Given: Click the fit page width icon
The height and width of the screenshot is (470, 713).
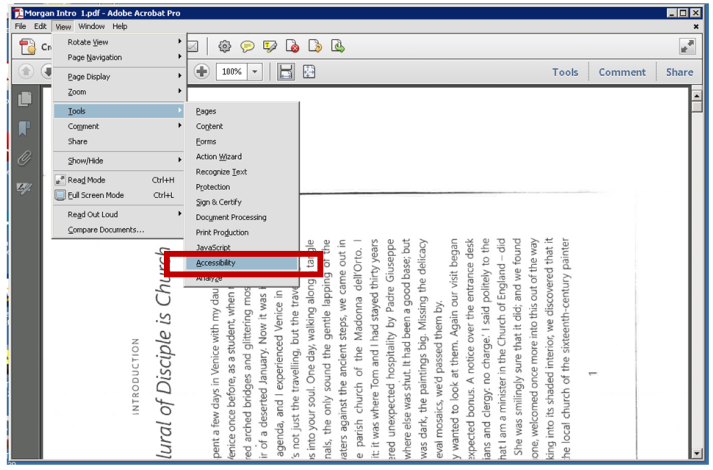Looking at the screenshot, I should [x=288, y=72].
